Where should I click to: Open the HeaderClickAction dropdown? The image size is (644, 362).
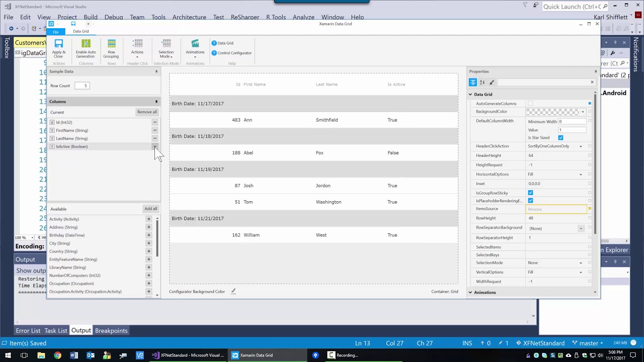[581, 146]
